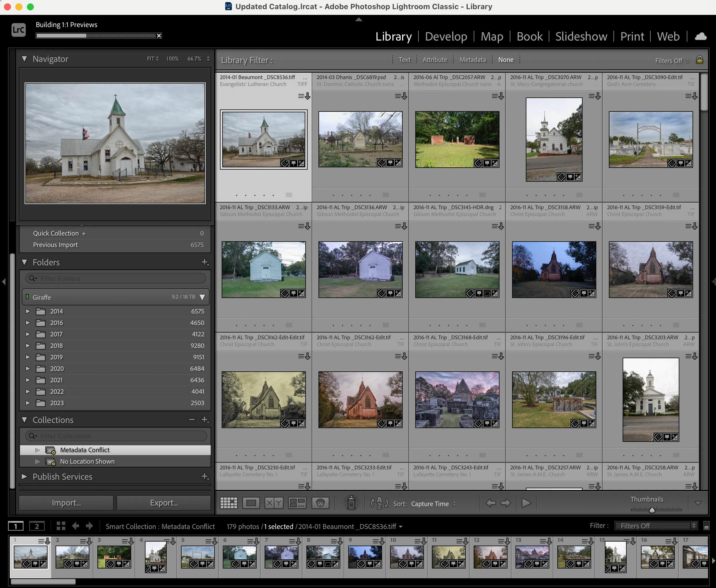716x588 pixels.
Task: Open Survey view icon
Action: pos(297,503)
